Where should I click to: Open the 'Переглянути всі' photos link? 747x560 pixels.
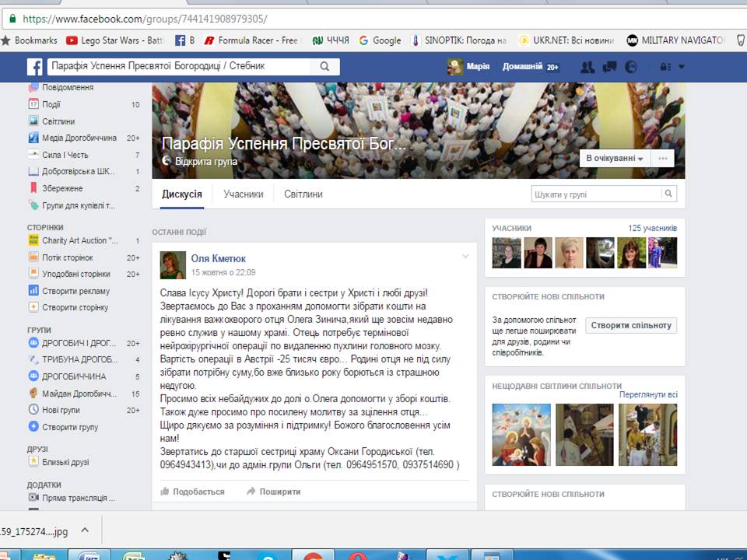pos(648,394)
